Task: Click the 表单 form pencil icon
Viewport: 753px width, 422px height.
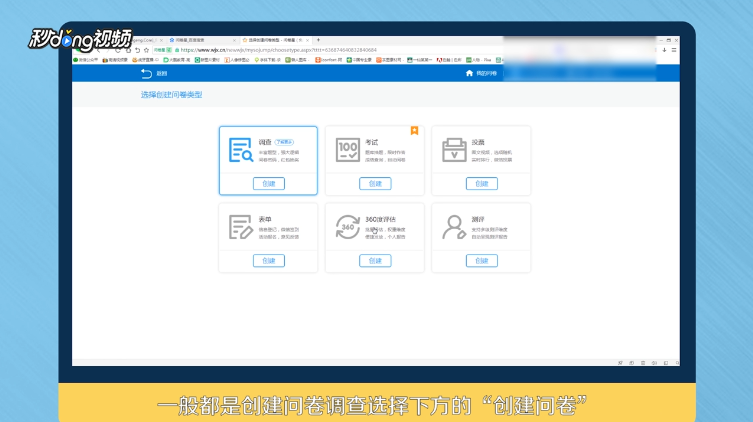Action: pos(241,227)
